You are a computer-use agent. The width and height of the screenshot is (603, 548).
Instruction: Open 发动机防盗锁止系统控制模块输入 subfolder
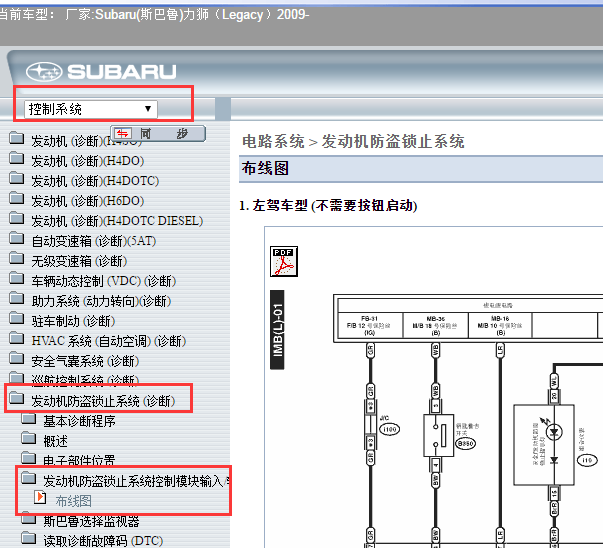coord(137,481)
